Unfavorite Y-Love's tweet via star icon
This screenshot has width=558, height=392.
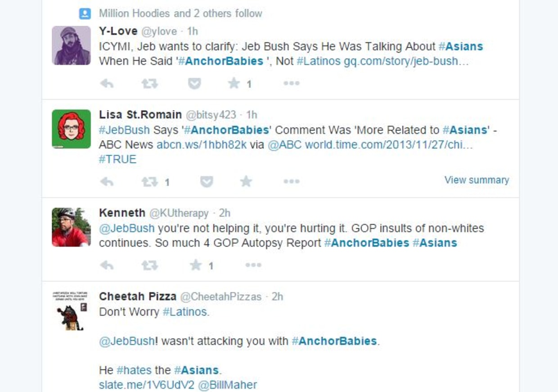(x=234, y=83)
